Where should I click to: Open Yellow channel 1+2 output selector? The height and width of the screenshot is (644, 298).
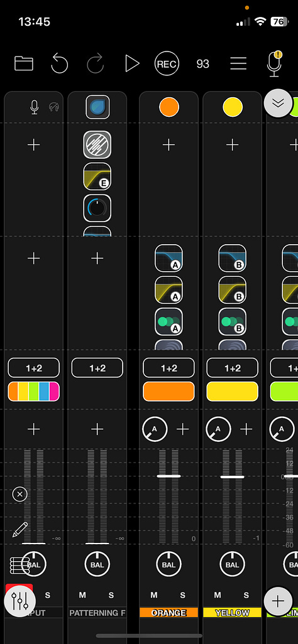[233, 368]
